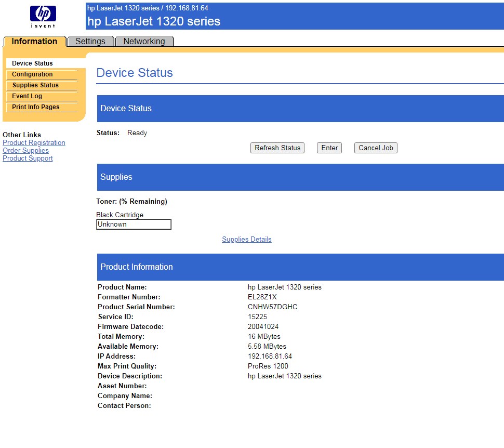Click the 'Company Name:' label
The width and height of the screenshot is (504, 448).
(125, 396)
